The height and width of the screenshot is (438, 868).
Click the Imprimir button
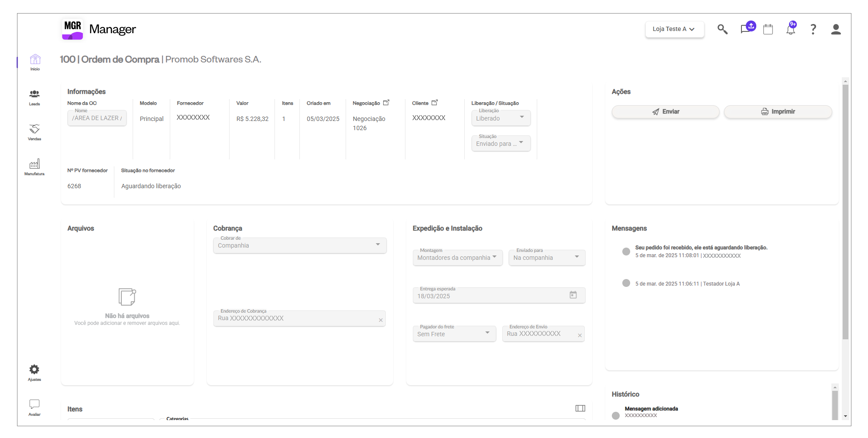[778, 112]
